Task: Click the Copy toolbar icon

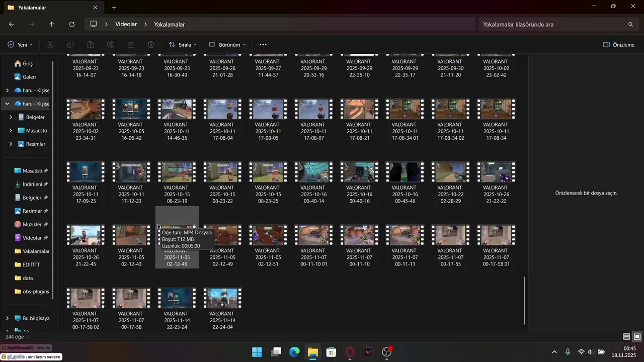Action: click(x=70, y=45)
